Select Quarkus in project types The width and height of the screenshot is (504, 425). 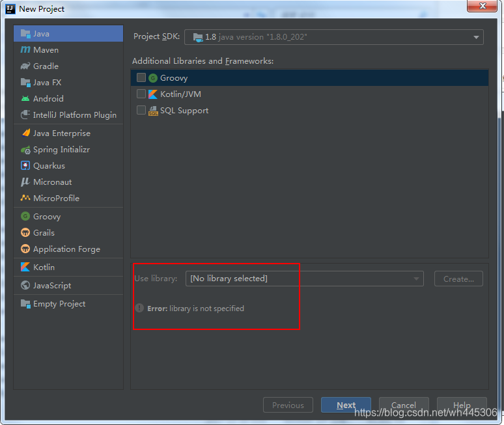pyautogui.click(x=68, y=166)
